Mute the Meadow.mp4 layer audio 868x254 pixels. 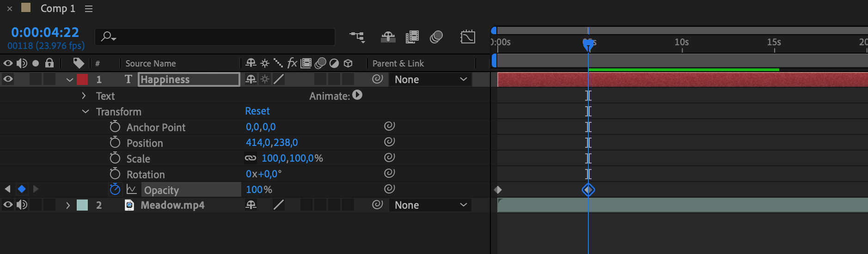coord(22,205)
